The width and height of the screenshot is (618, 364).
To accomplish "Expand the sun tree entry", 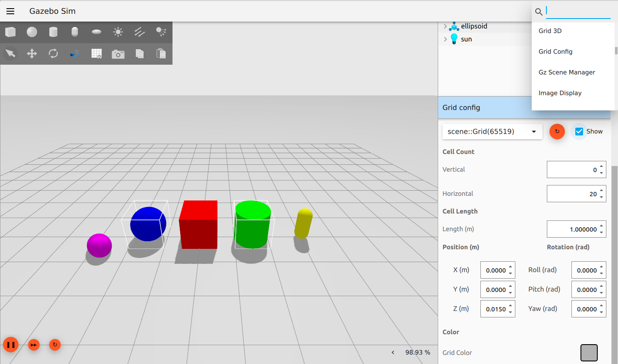I will click(445, 39).
